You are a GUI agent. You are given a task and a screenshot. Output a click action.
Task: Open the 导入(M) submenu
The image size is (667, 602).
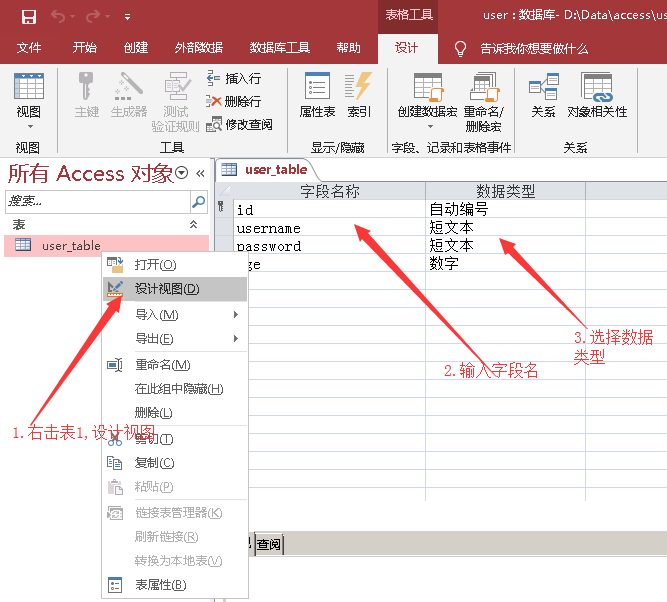coord(175,314)
